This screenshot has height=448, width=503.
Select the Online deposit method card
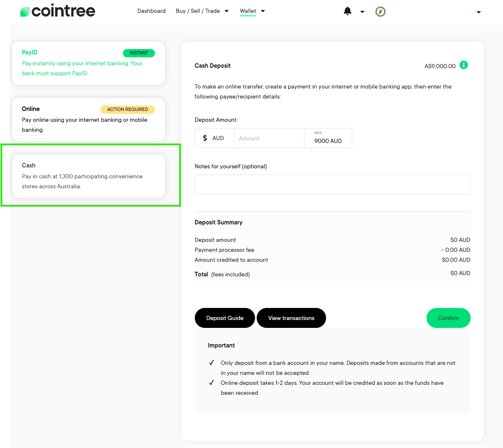(88, 120)
